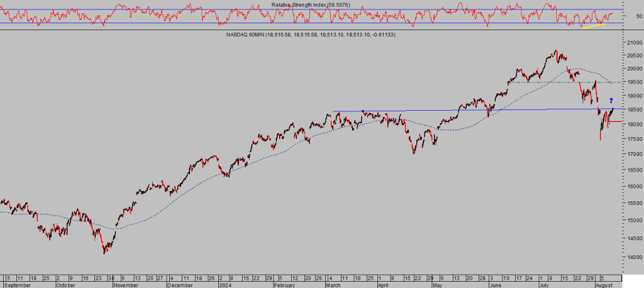Click the 16000 price axis label
This screenshot has height=288, width=644.
point(633,186)
